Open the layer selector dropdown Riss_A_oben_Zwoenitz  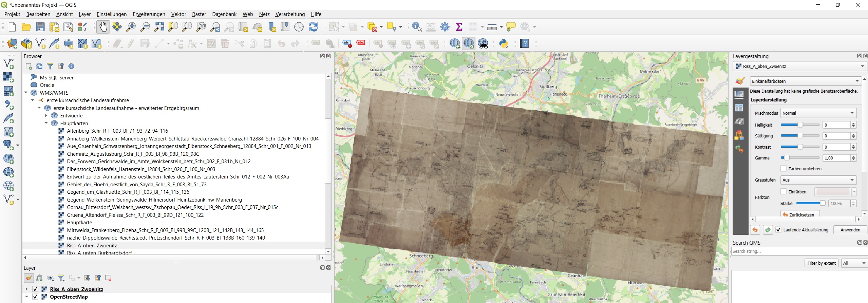[x=800, y=66]
